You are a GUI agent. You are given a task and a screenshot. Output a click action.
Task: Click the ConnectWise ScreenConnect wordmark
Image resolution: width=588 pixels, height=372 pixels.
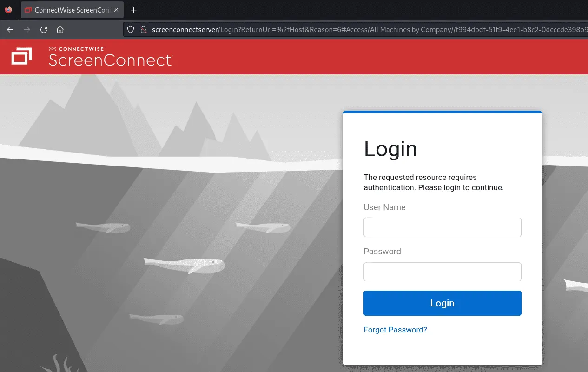110,57
